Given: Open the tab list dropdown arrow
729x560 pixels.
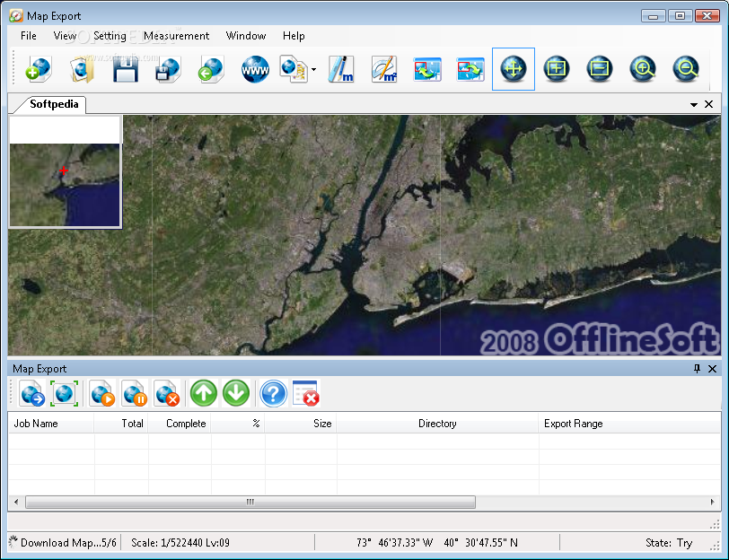Looking at the screenshot, I should (694, 105).
